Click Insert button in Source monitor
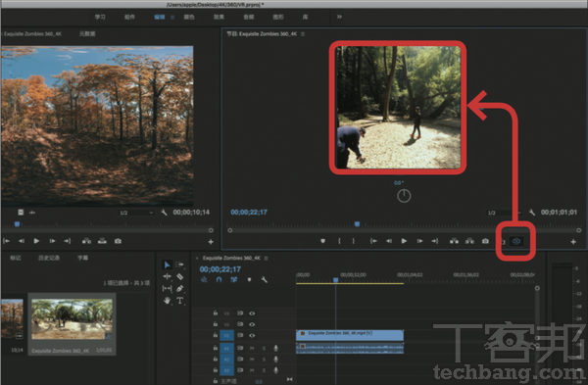 86,241
